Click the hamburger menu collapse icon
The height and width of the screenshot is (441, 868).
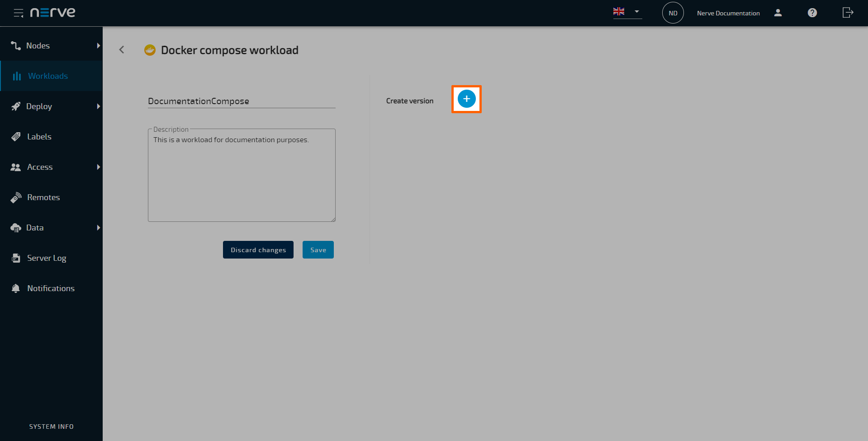pyautogui.click(x=18, y=13)
